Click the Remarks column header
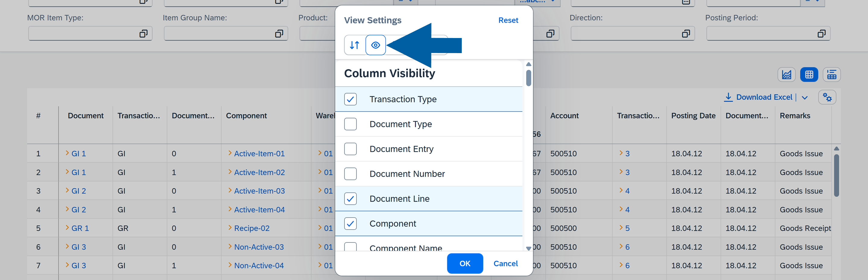 pyautogui.click(x=795, y=116)
